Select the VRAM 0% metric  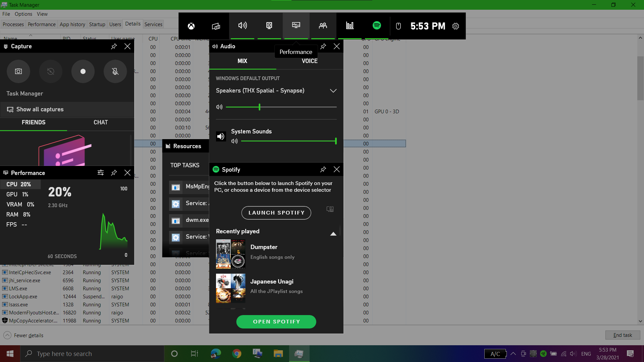click(20, 204)
